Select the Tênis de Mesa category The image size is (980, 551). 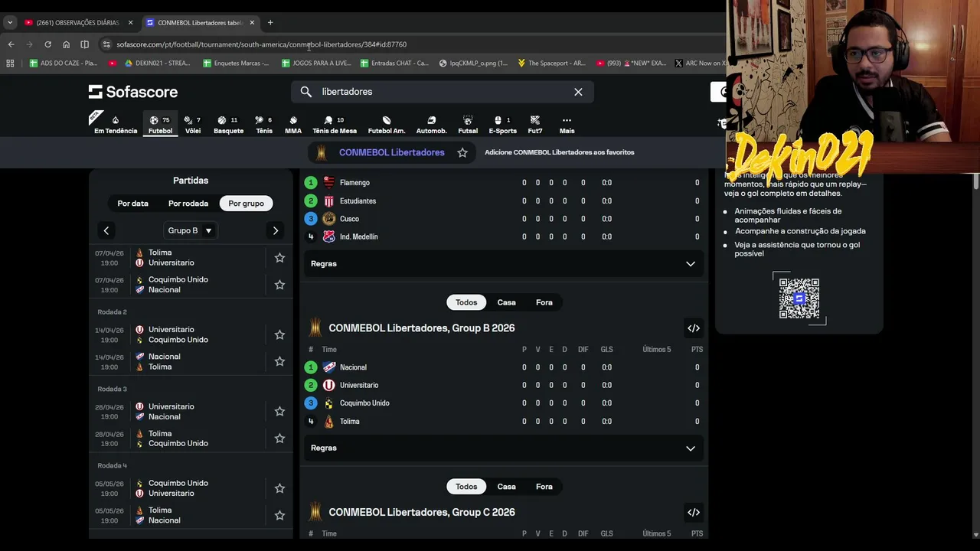coord(335,125)
